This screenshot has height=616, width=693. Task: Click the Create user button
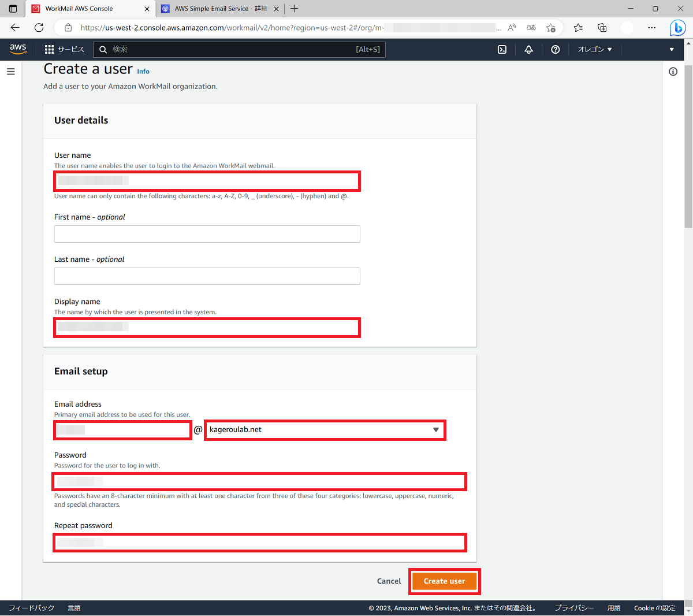(x=444, y=581)
